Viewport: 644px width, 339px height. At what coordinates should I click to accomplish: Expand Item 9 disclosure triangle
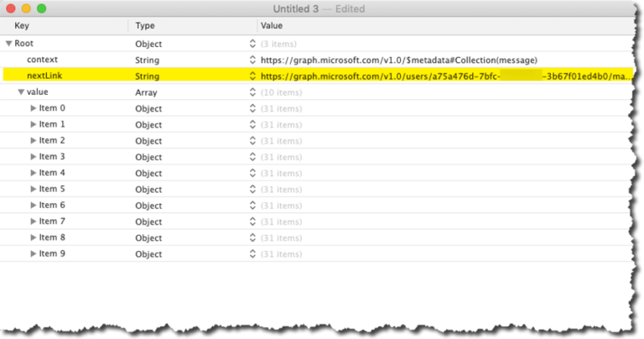click(x=34, y=253)
